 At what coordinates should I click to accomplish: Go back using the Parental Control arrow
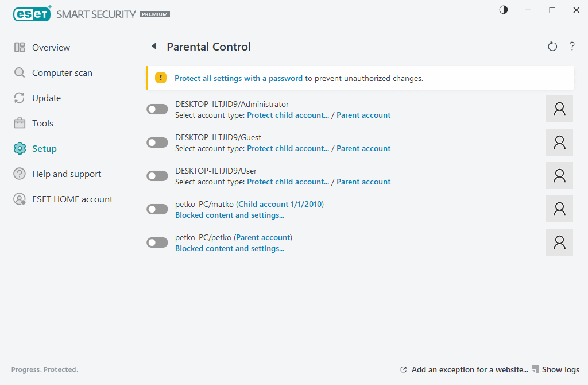pyautogui.click(x=154, y=47)
